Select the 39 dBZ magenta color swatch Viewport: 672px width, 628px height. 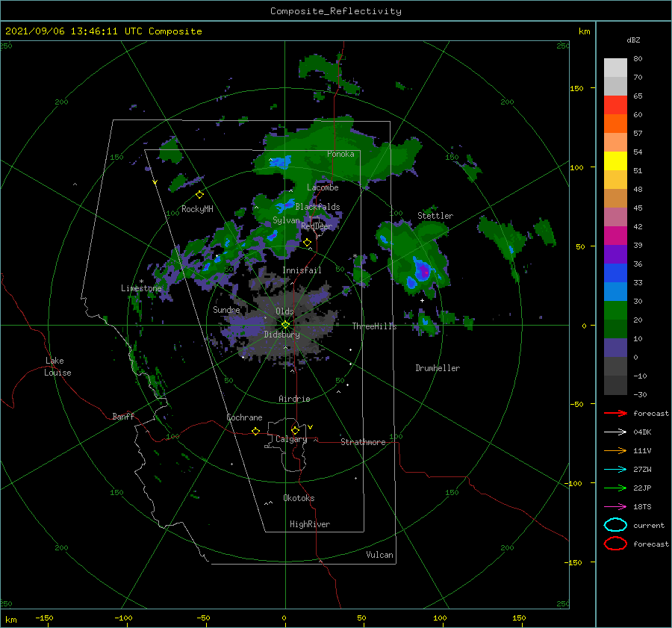click(x=615, y=235)
